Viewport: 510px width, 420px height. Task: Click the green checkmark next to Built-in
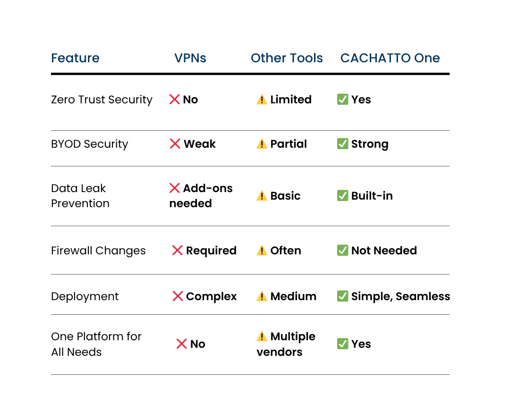[x=342, y=196]
